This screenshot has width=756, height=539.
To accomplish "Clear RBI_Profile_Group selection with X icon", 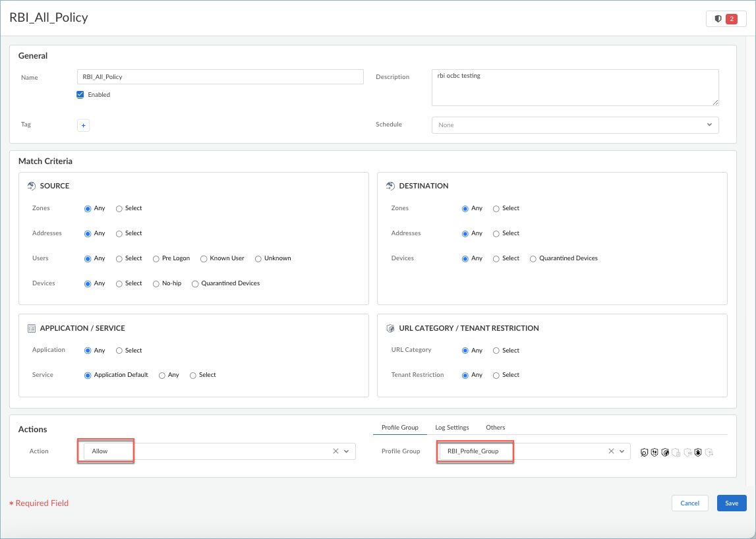I will (611, 451).
